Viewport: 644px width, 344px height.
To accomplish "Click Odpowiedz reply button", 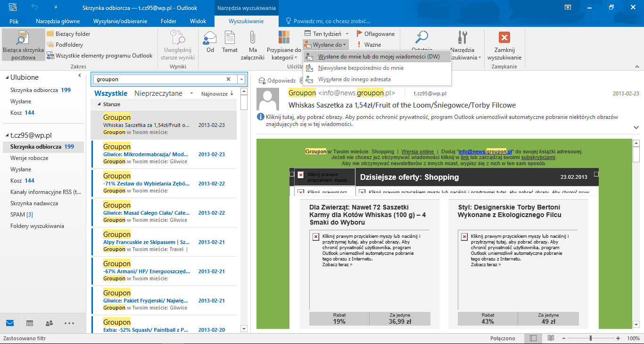I will (277, 81).
